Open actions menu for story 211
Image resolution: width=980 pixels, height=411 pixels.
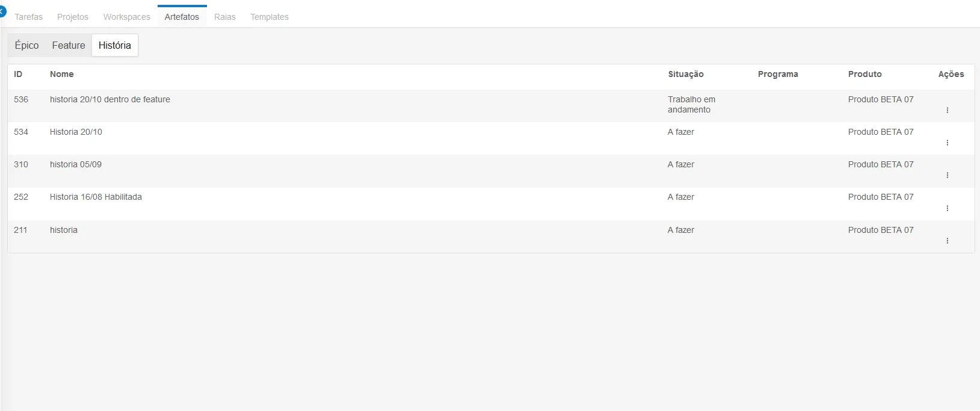click(947, 241)
